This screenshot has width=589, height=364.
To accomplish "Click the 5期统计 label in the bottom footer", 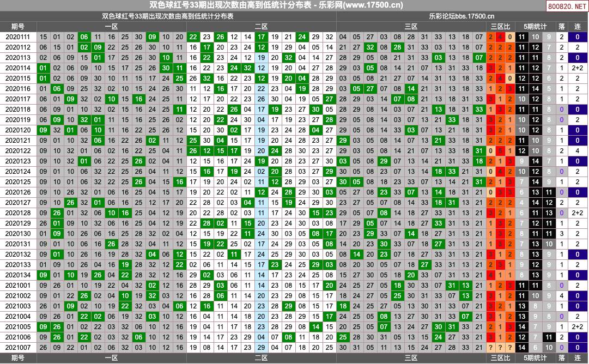I will pos(535,358).
